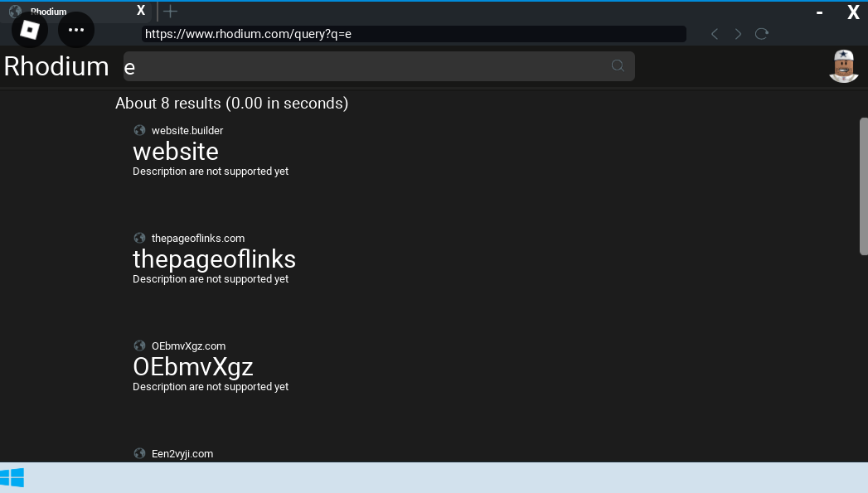Go forward with the right arrow

[738, 34]
